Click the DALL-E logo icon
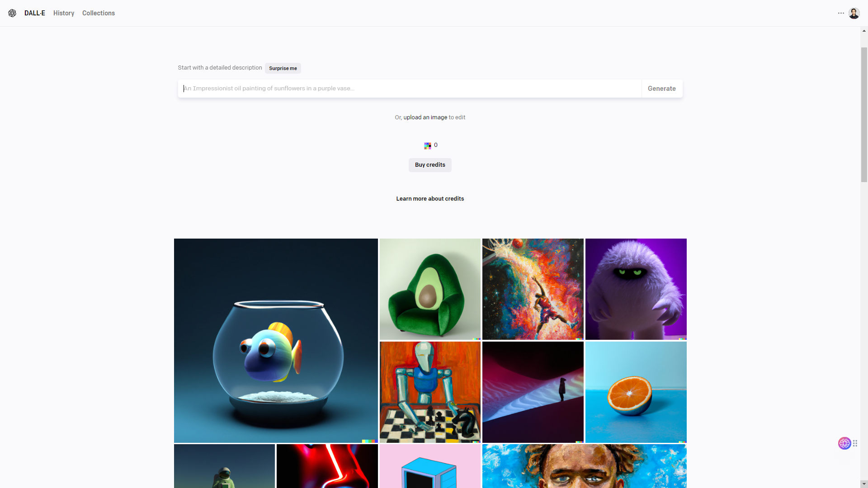 13,13
